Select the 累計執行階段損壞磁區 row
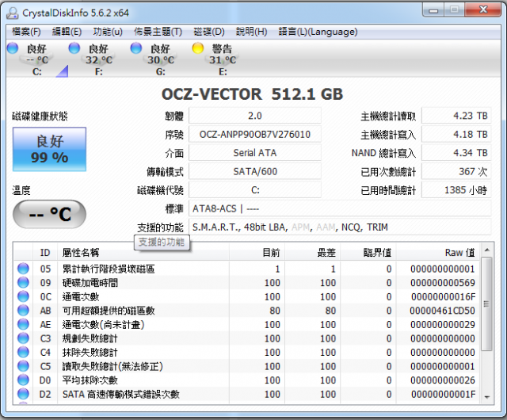Image resolution: width=507 pixels, height=420 pixels. [x=247, y=269]
